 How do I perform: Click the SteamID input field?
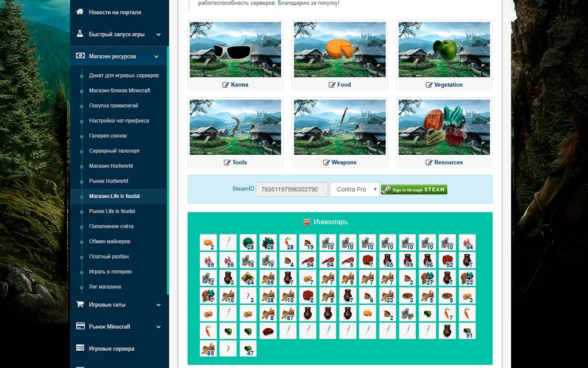point(292,189)
